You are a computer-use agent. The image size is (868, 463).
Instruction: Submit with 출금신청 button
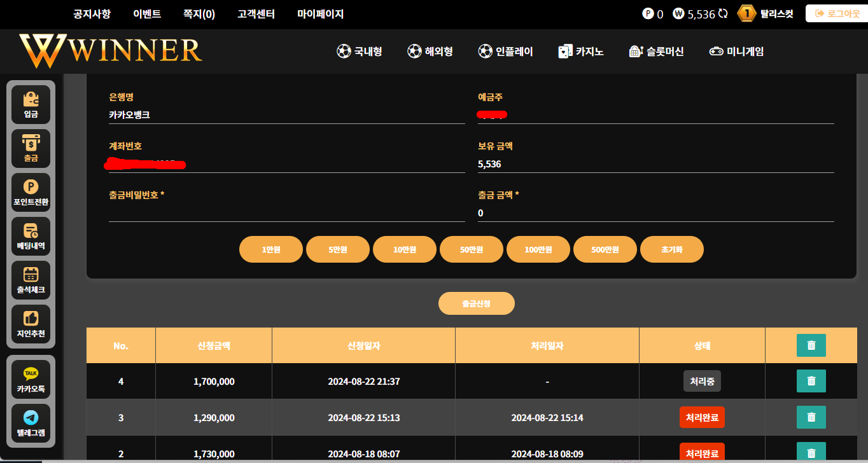(x=477, y=303)
